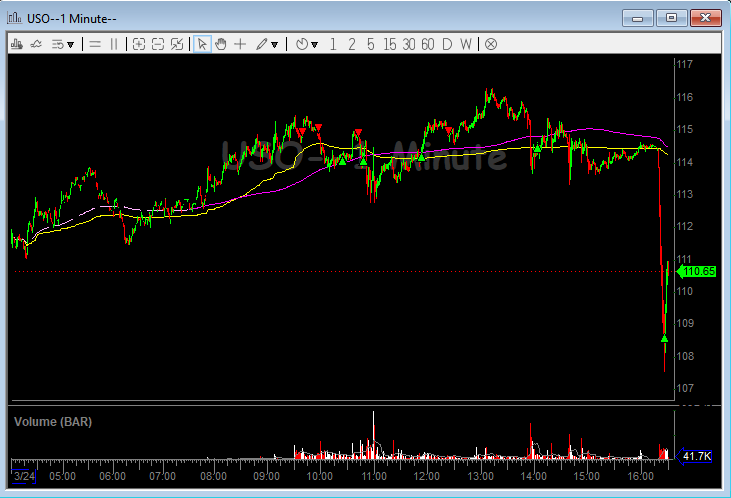
Task: Expand the pencil drawing tools dropdown
Action: [275, 45]
